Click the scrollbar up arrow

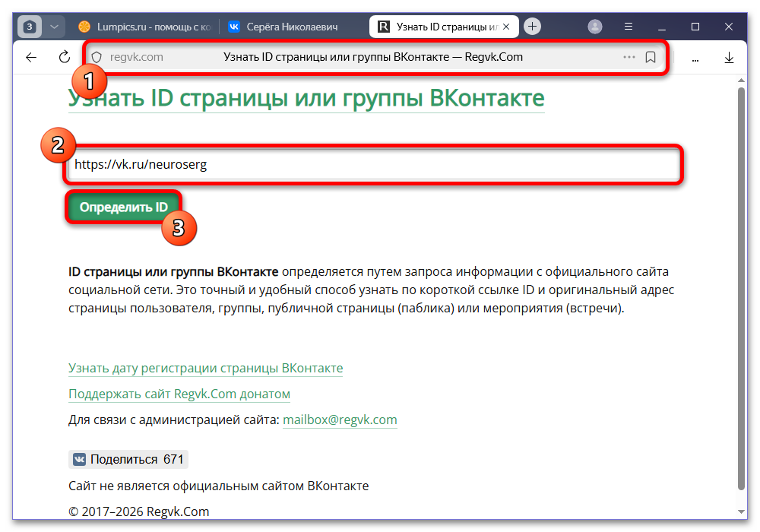click(x=741, y=81)
